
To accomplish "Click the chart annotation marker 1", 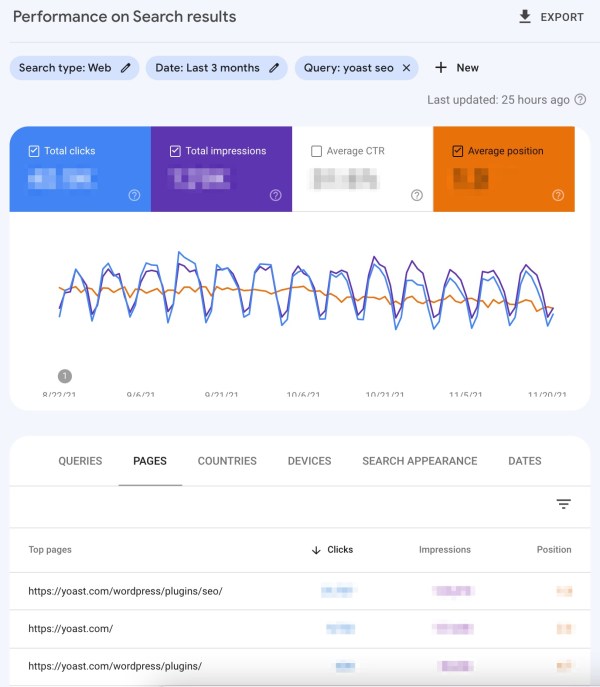I will click(x=65, y=376).
